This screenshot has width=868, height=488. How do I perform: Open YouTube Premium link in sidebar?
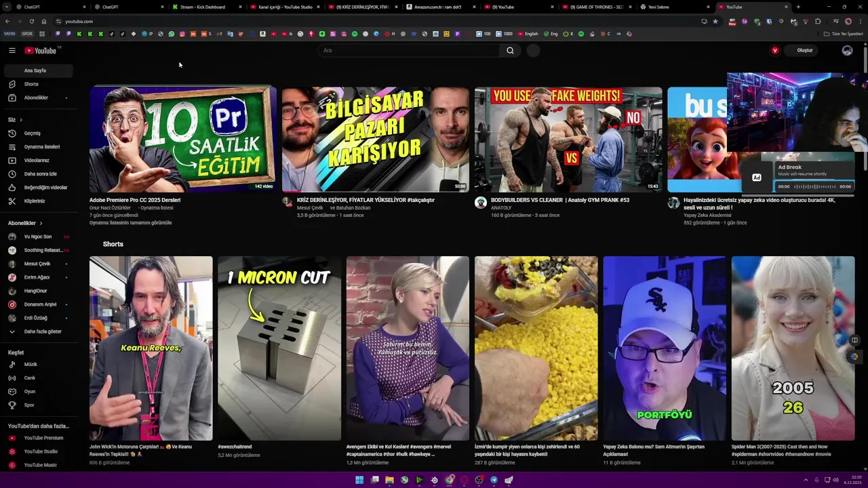click(x=38, y=438)
